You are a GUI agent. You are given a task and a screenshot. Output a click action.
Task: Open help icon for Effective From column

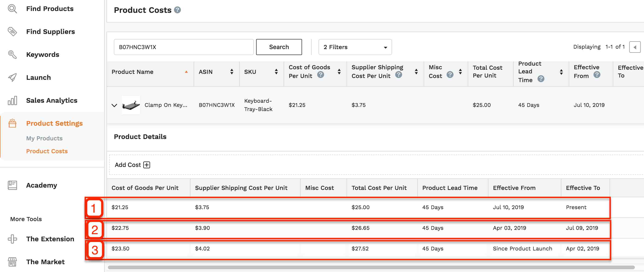click(597, 75)
